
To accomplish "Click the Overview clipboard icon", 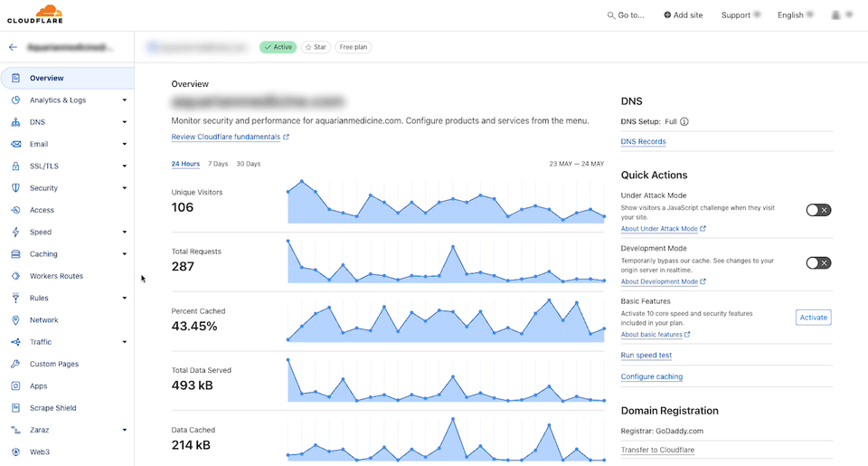I will tap(16, 78).
